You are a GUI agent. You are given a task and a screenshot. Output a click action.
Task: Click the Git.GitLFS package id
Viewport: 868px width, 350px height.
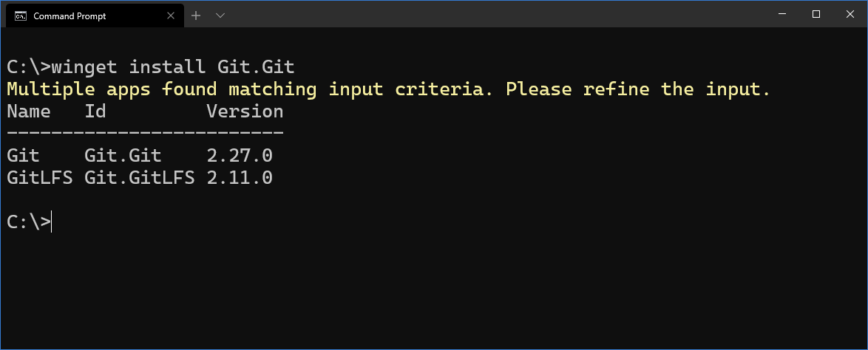pos(140,177)
